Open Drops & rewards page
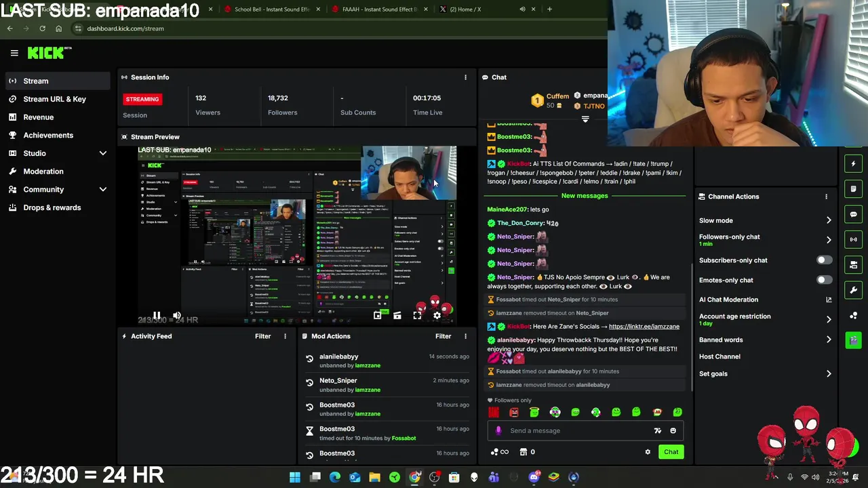Viewport: 868px width, 488px height. pyautogui.click(x=56, y=208)
